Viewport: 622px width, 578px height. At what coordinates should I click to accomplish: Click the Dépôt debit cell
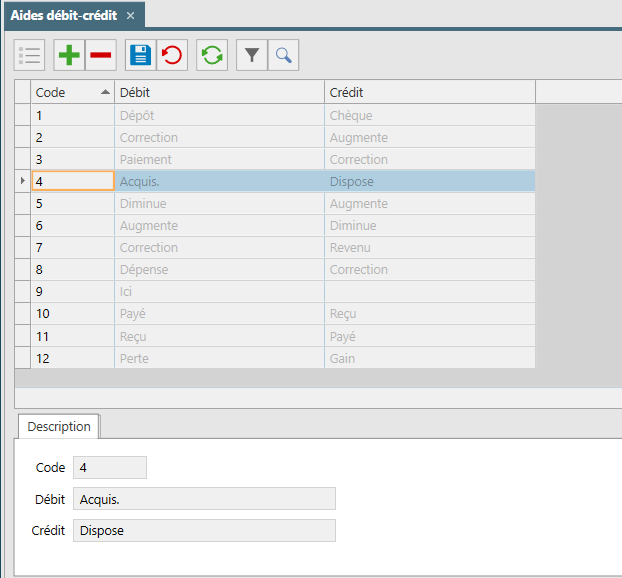(x=219, y=115)
